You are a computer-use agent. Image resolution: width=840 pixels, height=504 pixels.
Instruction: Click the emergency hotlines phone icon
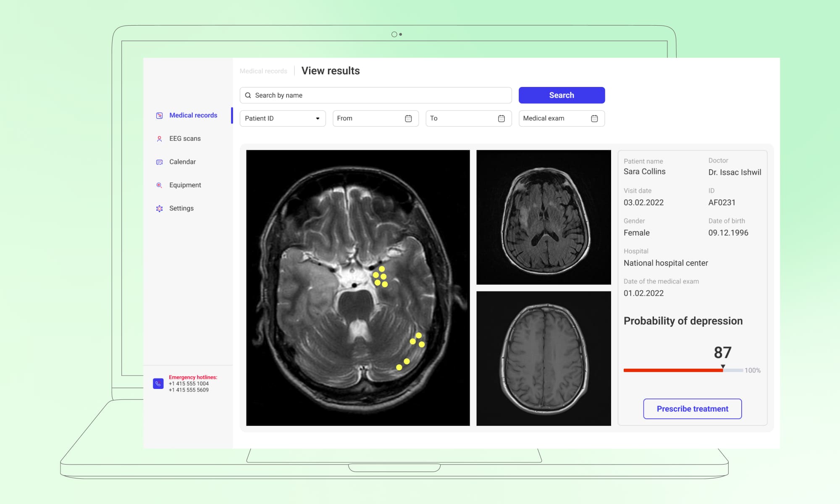(158, 383)
